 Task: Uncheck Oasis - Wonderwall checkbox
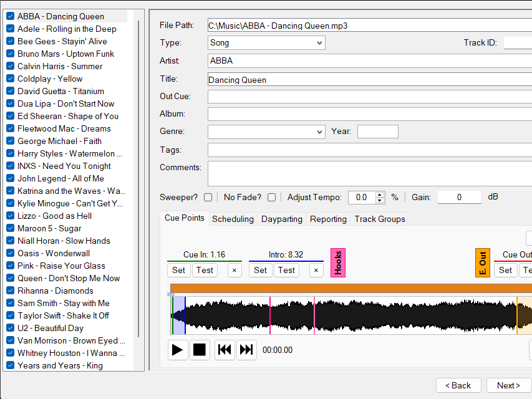(11, 253)
